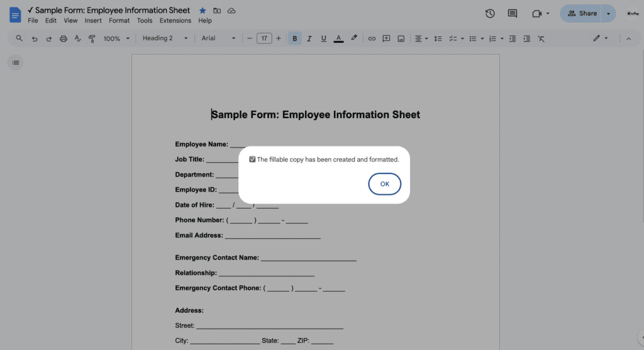
Task: Open the Arial font dropdown
Action: 218,38
